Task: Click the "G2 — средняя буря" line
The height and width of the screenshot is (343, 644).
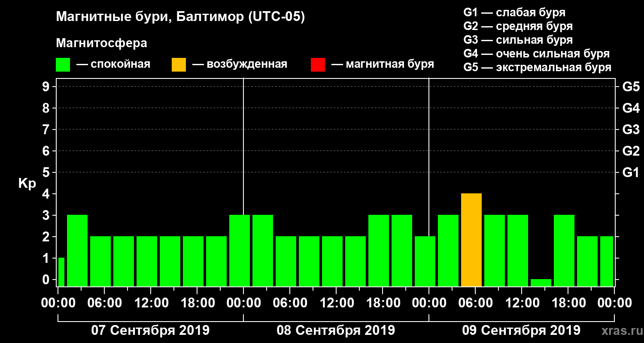Action: (x=518, y=26)
